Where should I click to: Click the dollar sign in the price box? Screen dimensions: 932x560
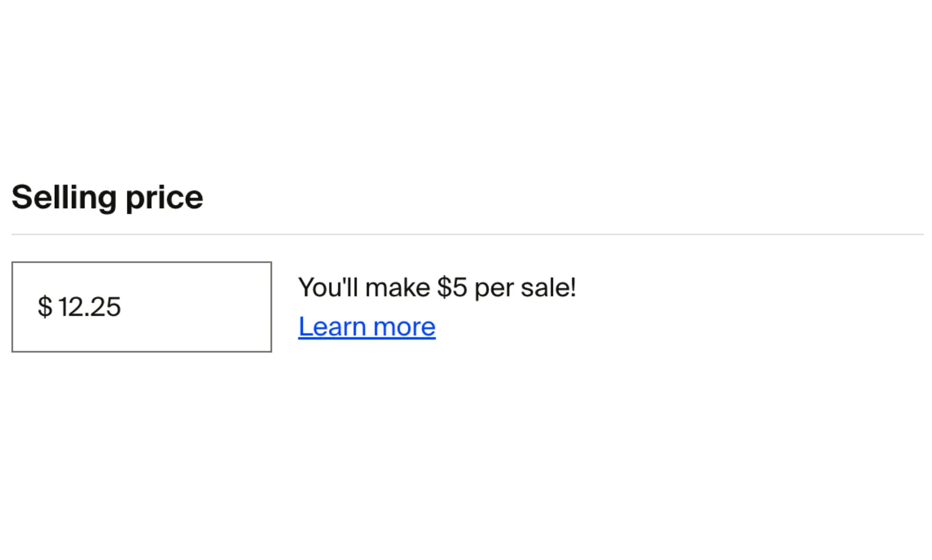[x=45, y=307]
